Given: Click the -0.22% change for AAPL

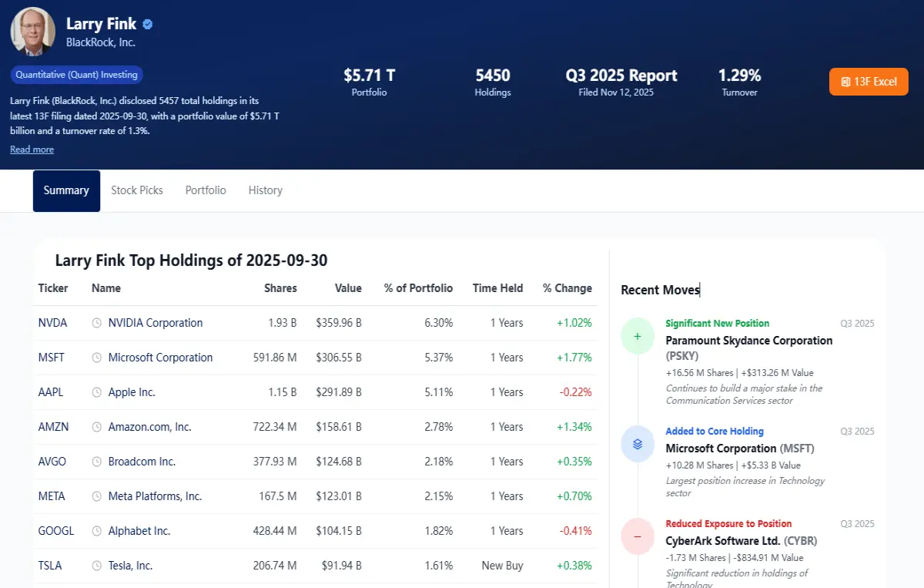Looking at the screenshot, I should [x=576, y=392].
